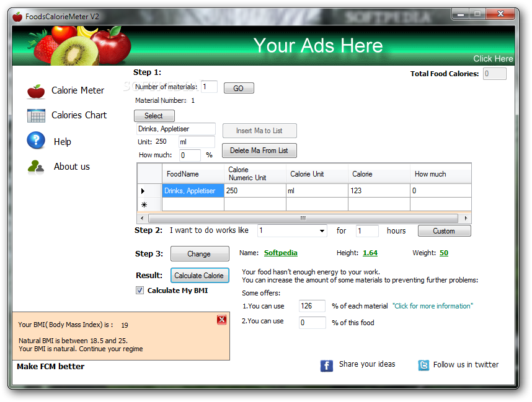This screenshot has width=532, height=402.
Task: Click the GO button
Action: pos(239,88)
